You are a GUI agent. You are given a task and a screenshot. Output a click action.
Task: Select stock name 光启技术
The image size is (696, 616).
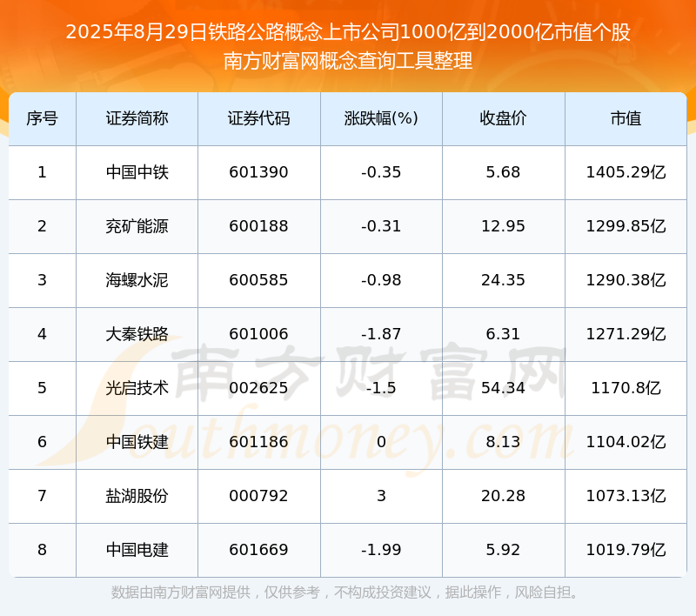137,388
